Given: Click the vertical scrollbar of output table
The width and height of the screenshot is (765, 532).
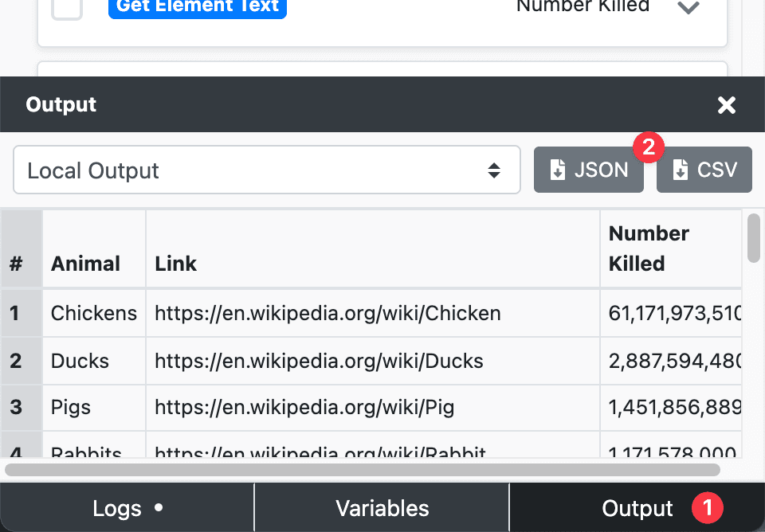Looking at the screenshot, I should click(x=753, y=237).
